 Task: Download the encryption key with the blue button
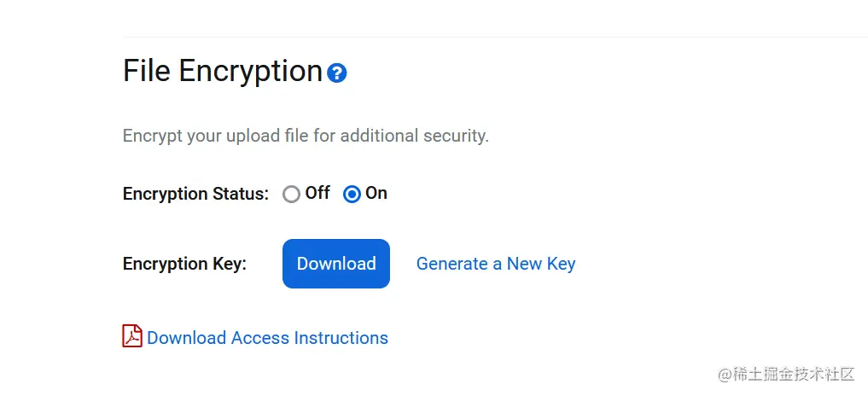tap(336, 264)
